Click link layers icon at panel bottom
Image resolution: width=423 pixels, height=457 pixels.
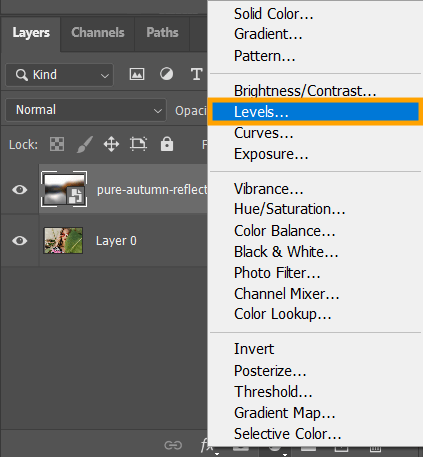click(173, 445)
